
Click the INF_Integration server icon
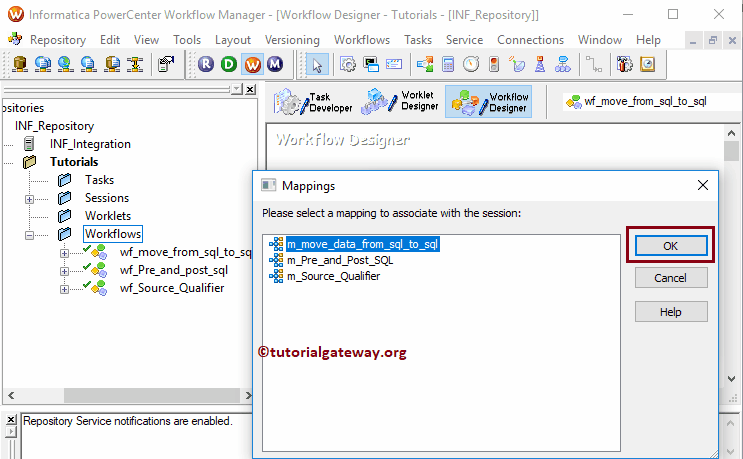pyautogui.click(x=29, y=144)
